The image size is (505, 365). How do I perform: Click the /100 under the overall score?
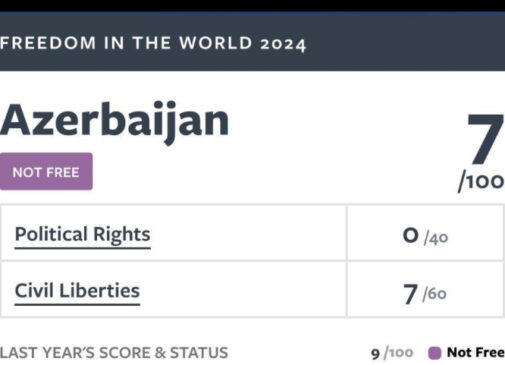click(x=481, y=182)
